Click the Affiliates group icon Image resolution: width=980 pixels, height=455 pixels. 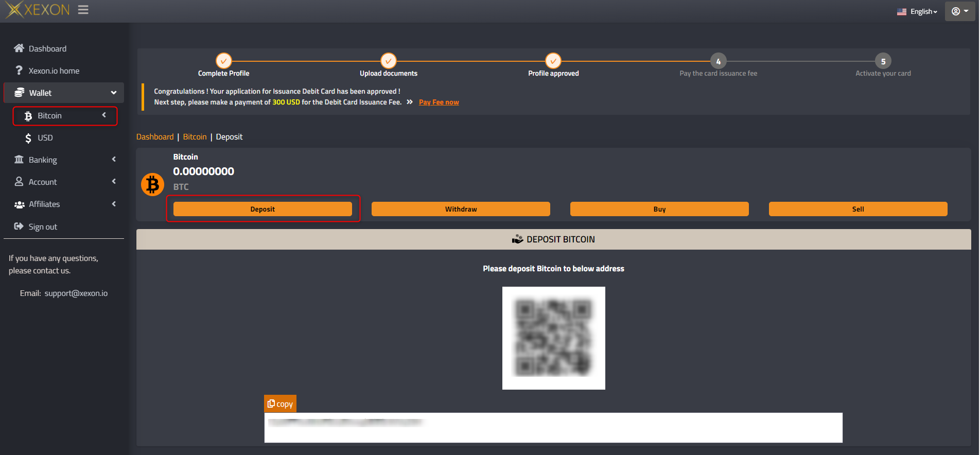[x=20, y=204]
